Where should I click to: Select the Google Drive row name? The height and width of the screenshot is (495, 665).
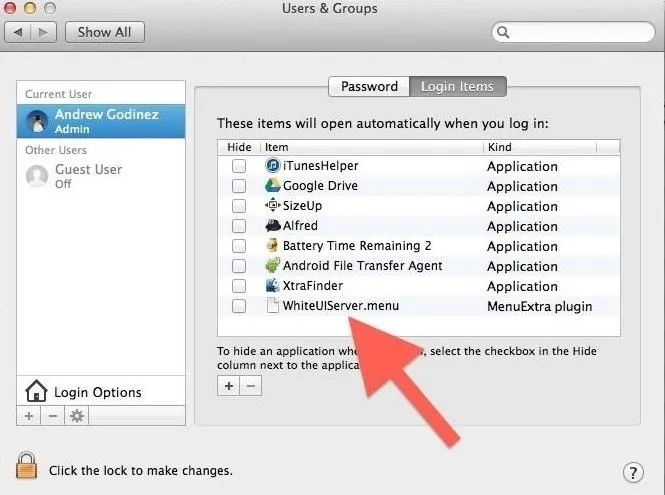[x=320, y=185]
